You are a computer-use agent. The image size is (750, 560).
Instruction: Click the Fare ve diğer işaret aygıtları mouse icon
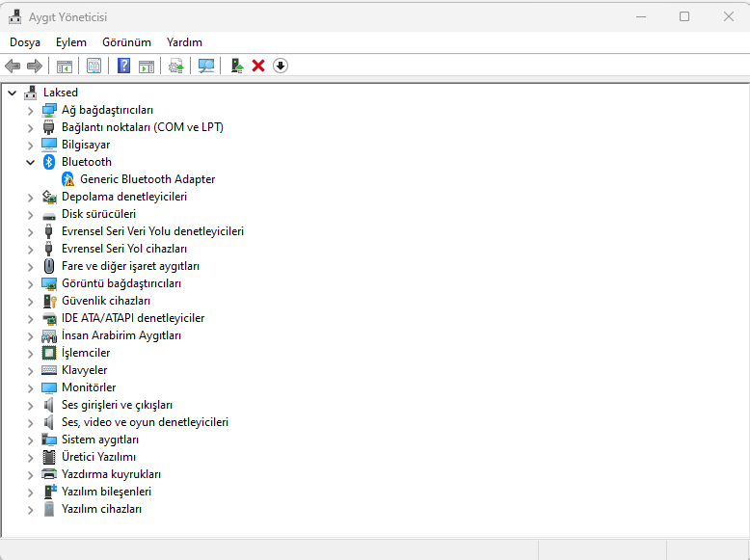coord(49,266)
